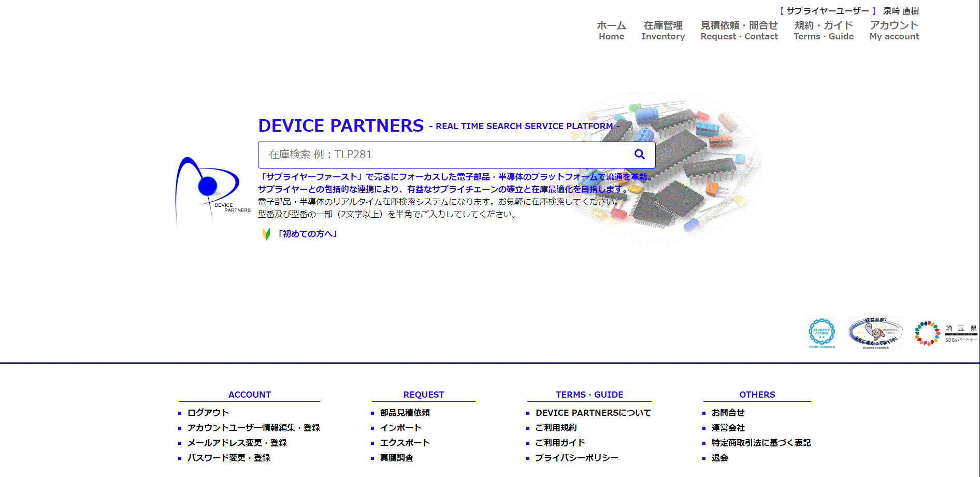Open アカウントユーザー情報編集・登録 link

click(x=254, y=428)
